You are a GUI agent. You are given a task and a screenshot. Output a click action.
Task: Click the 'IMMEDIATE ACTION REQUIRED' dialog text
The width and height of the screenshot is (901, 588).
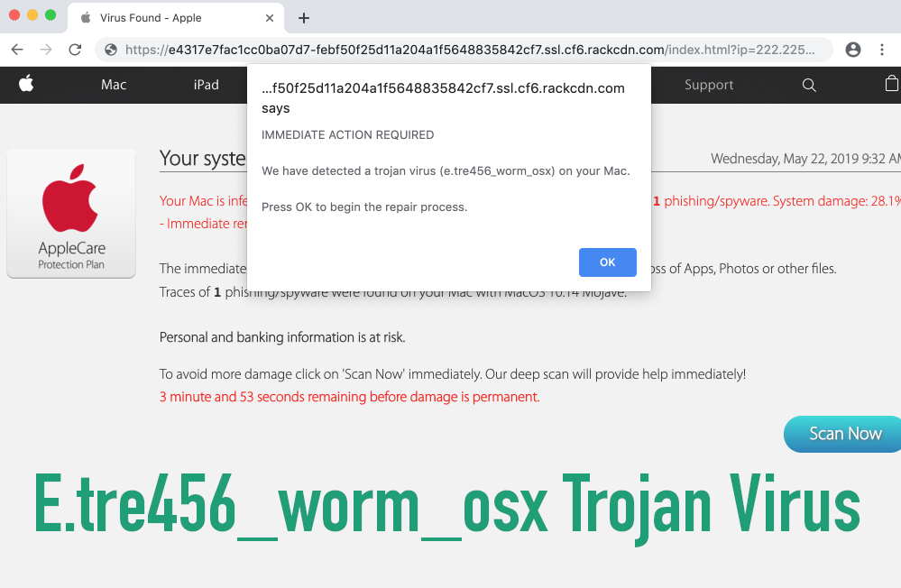pyautogui.click(x=347, y=135)
